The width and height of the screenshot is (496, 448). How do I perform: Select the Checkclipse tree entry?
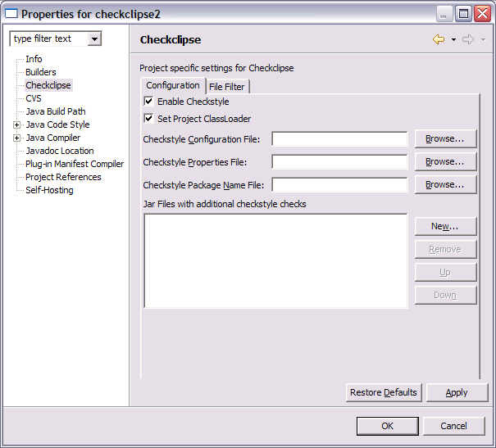click(x=48, y=85)
